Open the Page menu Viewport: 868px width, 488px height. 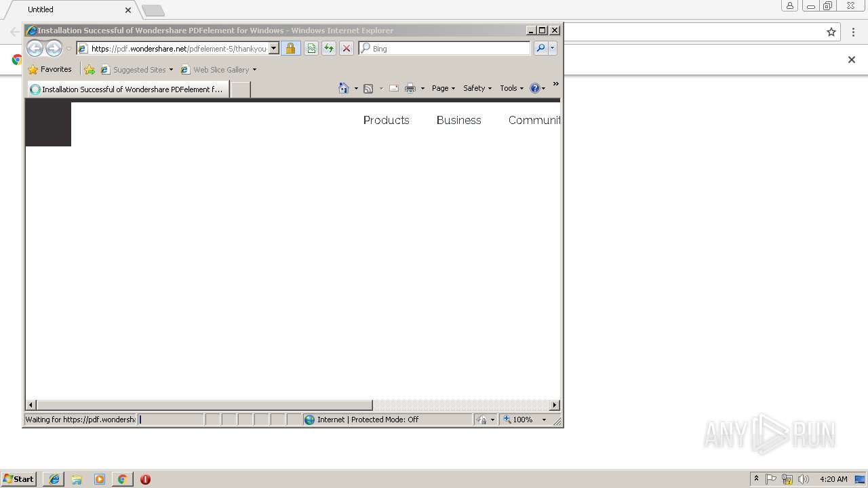(x=443, y=88)
